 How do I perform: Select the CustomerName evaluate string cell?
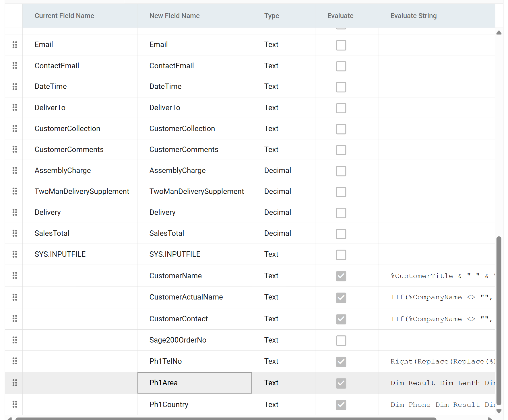click(x=437, y=276)
